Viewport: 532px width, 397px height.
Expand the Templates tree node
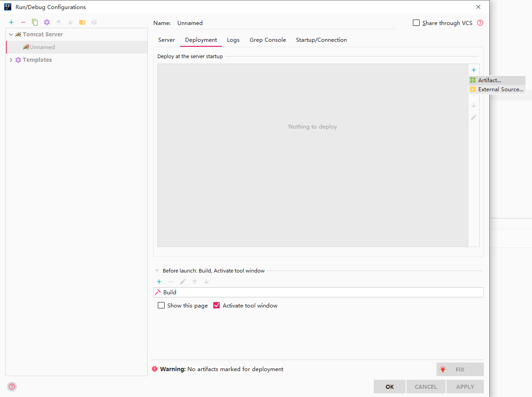11,60
